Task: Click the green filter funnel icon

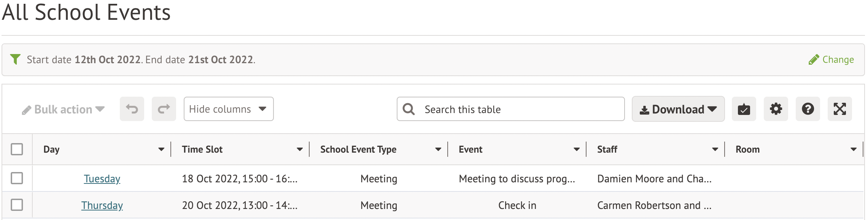Action: (15, 59)
